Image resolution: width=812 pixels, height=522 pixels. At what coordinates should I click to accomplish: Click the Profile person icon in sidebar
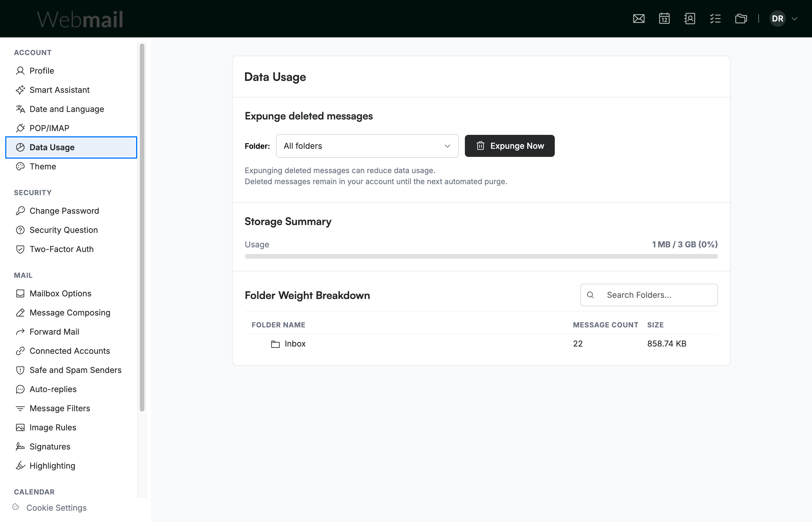[20, 70]
